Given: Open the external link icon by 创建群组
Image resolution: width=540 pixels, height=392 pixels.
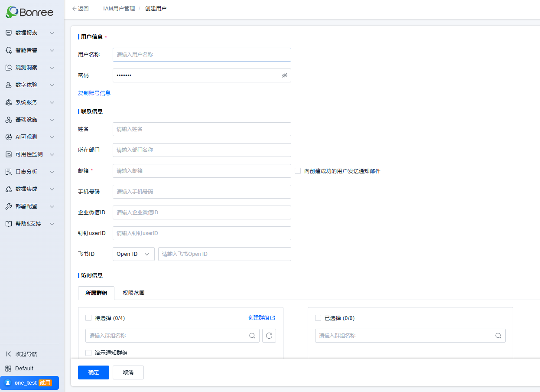Looking at the screenshot, I should (273, 318).
